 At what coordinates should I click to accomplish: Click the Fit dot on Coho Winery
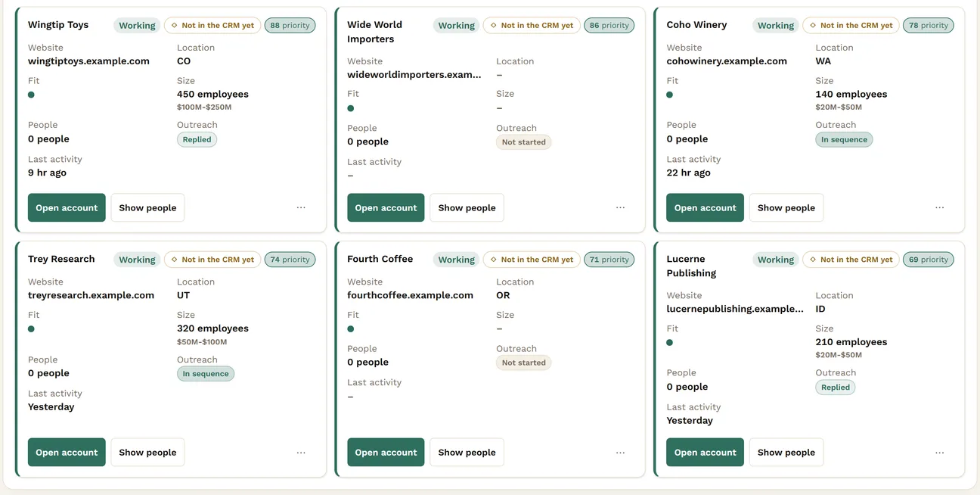pyautogui.click(x=670, y=95)
